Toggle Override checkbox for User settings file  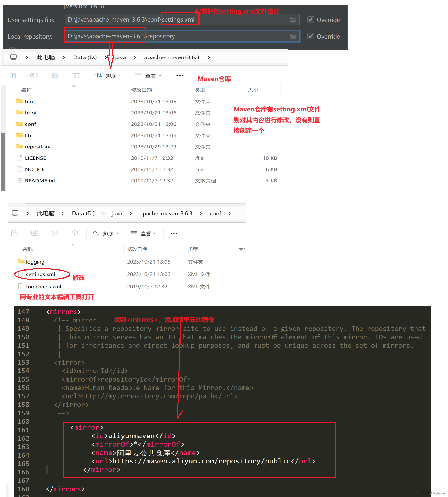tap(311, 20)
